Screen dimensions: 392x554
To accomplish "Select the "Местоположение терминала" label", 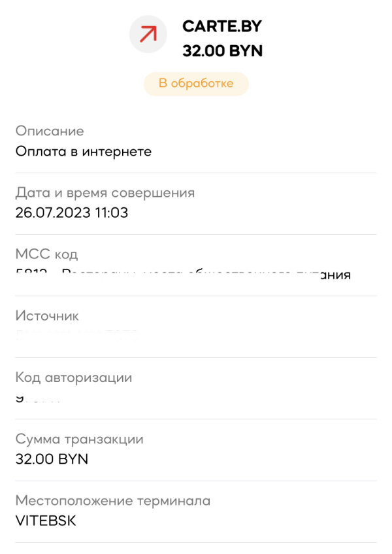I will pos(113,500).
